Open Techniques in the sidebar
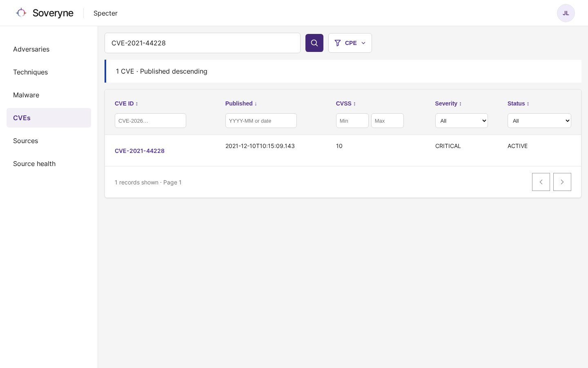The width and height of the screenshot is (588, 368). [x=49, y=72]
